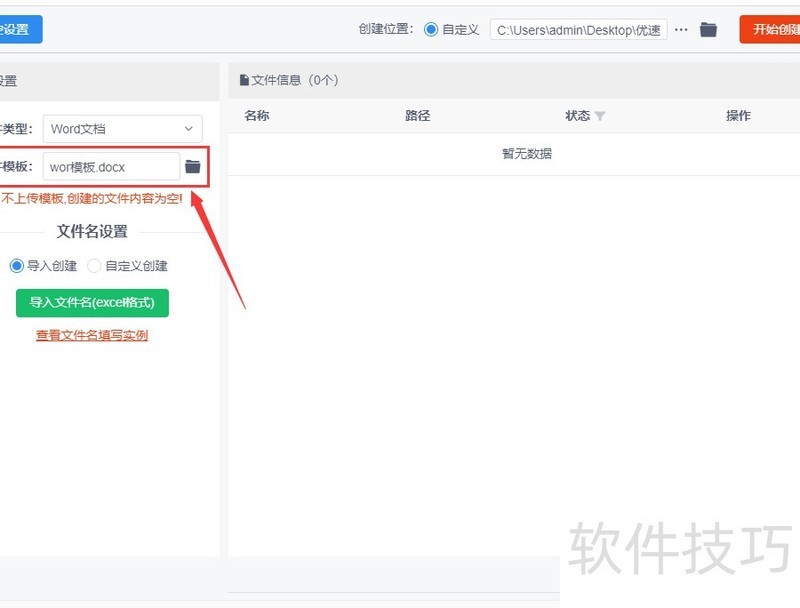Click the folder icon in the top toolbar
The image size is (800, 608).
709,29
